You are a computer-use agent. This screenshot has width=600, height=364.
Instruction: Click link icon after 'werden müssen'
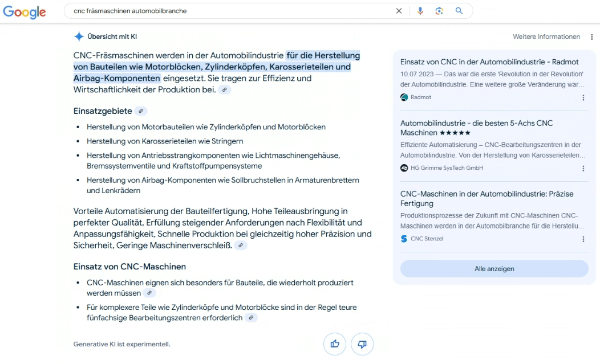[149, 293]
